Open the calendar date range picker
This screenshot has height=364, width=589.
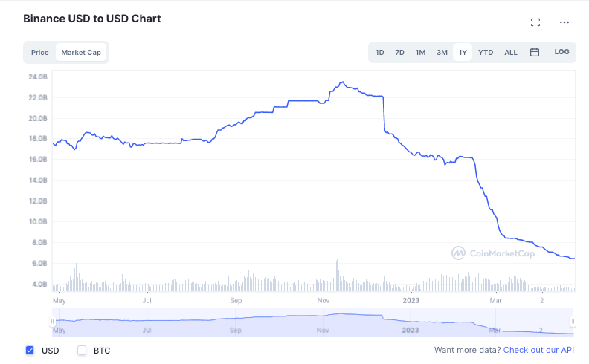[x=534, y=52]
